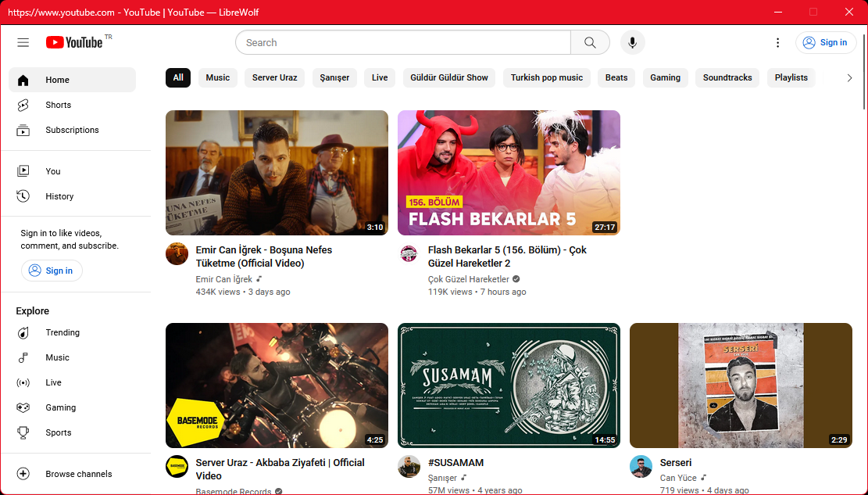Image resolution: width=868 pixels, height=495 pixels.
Task: Click the Şanışer channel name under #SUSAMAM
Action: [x=442, y=478]
